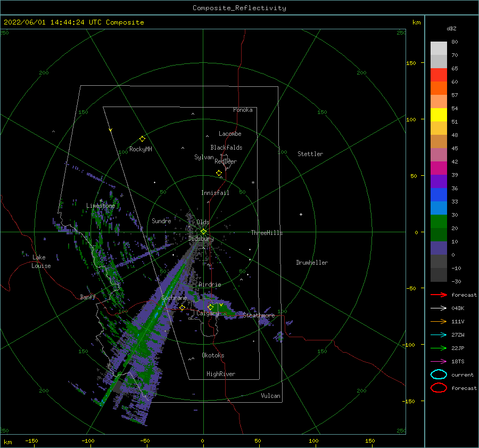Click the yellow radar-site diamond near Olds
Image resolution: width=479 pixels, height=448 pixels.
click(x=203, y=232)
